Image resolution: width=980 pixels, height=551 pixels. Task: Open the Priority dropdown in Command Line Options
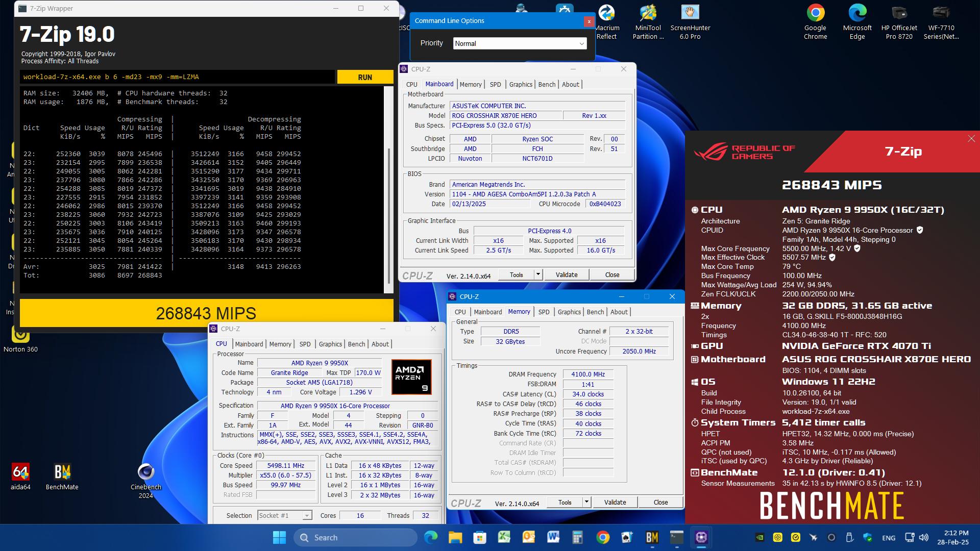pyautogui.click(x=520, y=43)
